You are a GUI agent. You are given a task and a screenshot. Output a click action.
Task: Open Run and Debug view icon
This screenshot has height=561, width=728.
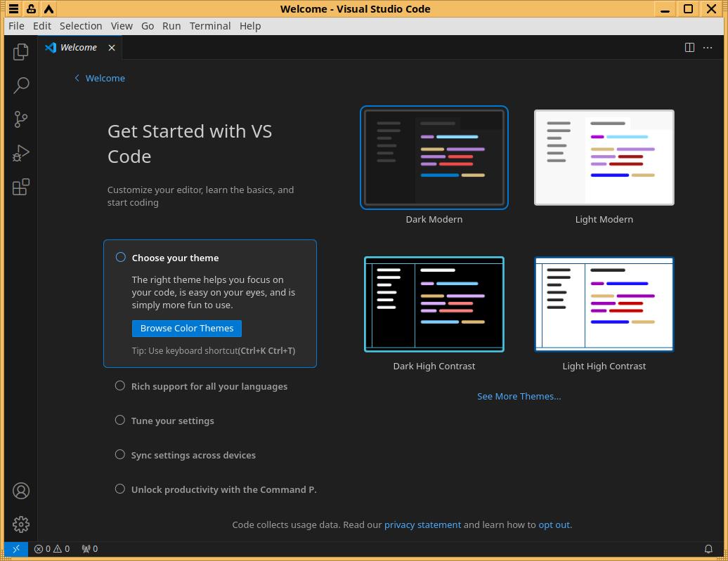click(x=21, y=153)
